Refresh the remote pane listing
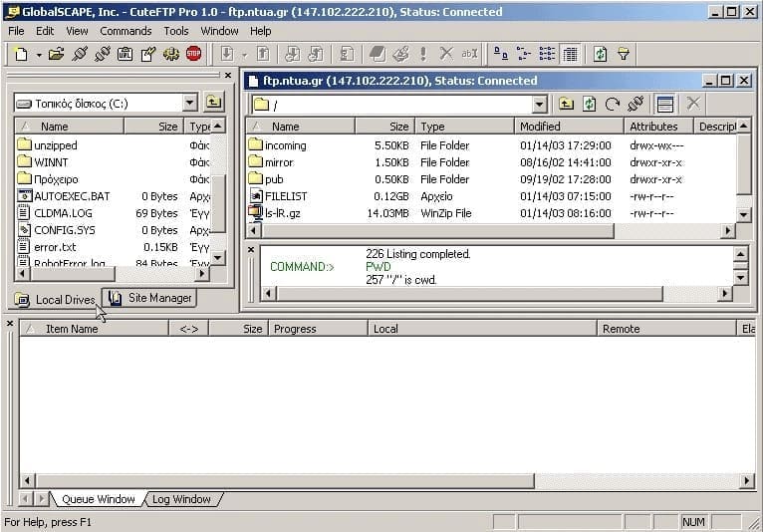 point(590,104)
